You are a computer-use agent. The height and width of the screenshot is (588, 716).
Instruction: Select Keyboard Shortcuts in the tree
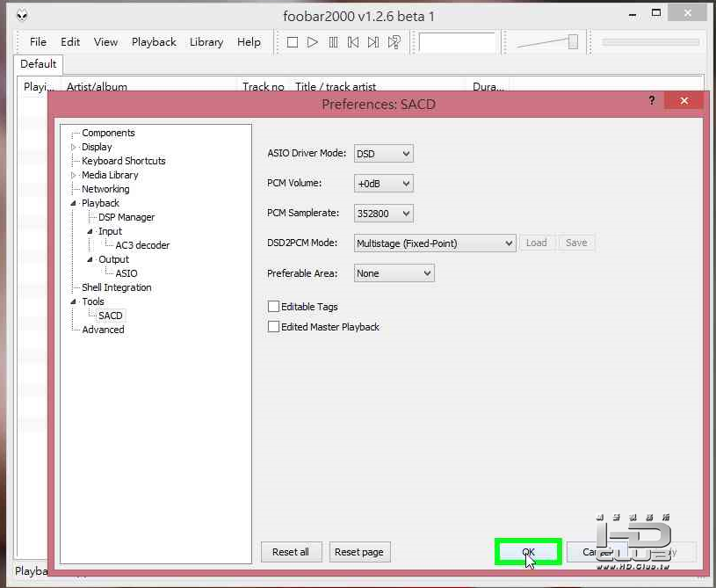click(123, 161)
